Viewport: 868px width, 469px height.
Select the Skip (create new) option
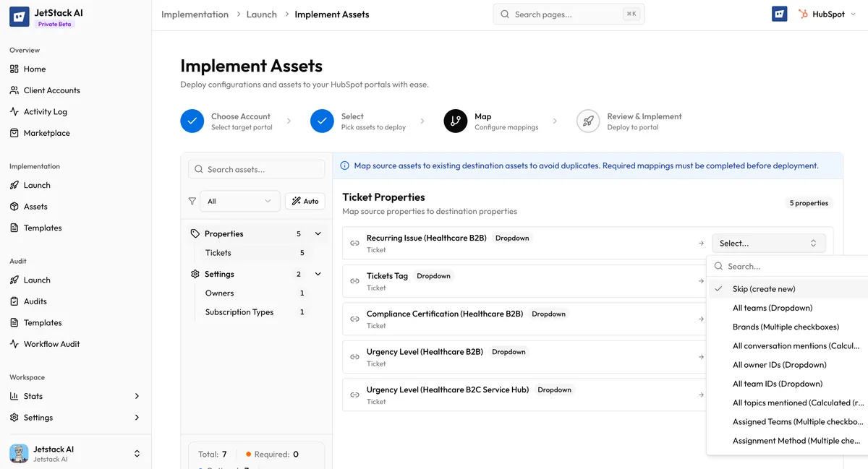[x=762, y=288]
